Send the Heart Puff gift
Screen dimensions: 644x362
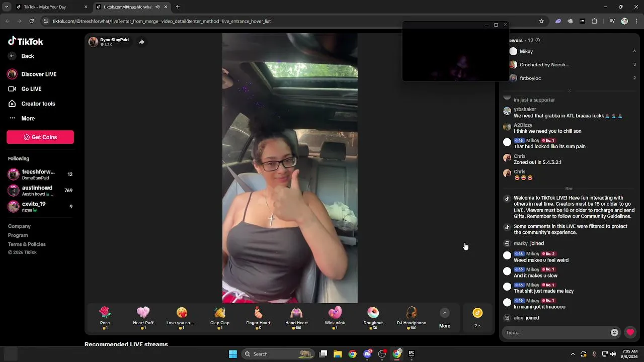[x=143, y=318]
